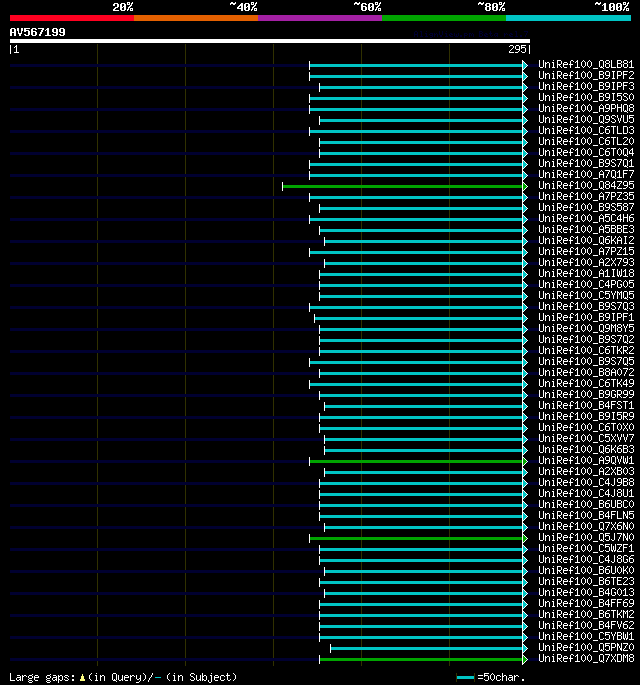The width and height of the screenshot is (640, 685).
Task: Select the UniRef100_A1IW18 label
Action: tap(586, 273)
